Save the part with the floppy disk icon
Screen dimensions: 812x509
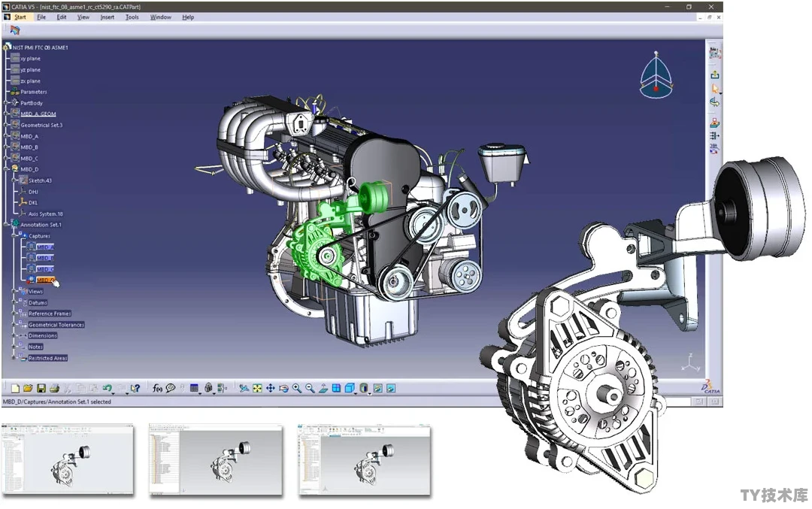41,388
